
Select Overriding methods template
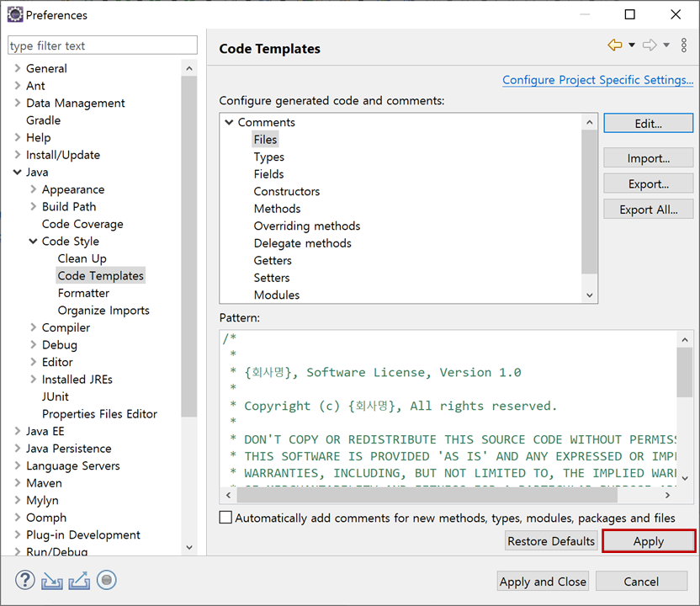click(x=307, y=226)
